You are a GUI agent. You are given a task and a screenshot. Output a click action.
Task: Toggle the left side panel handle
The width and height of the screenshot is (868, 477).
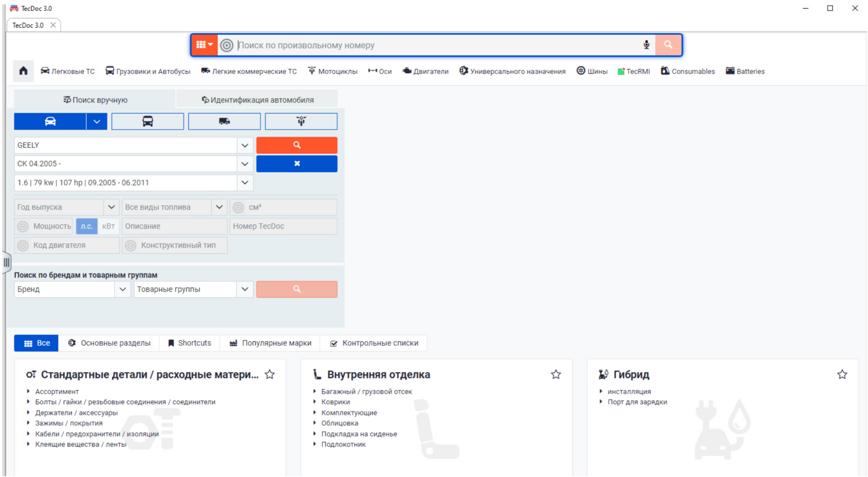click(x=6, y=262)
